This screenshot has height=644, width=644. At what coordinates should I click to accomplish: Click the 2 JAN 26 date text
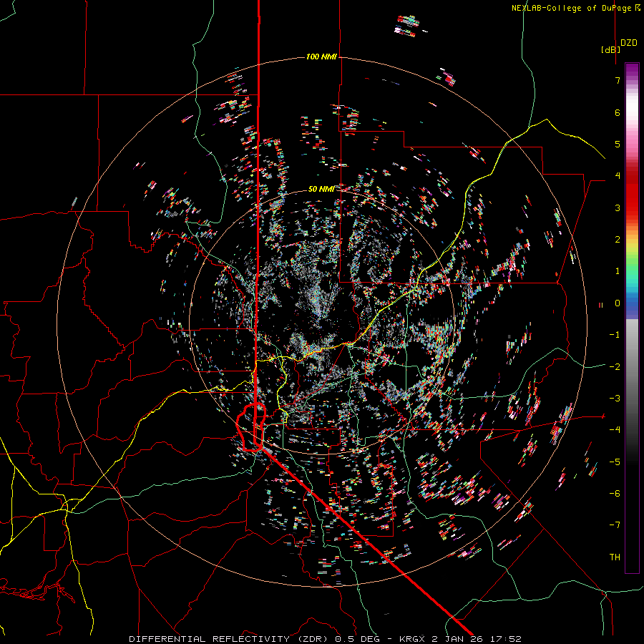(457, 639)
